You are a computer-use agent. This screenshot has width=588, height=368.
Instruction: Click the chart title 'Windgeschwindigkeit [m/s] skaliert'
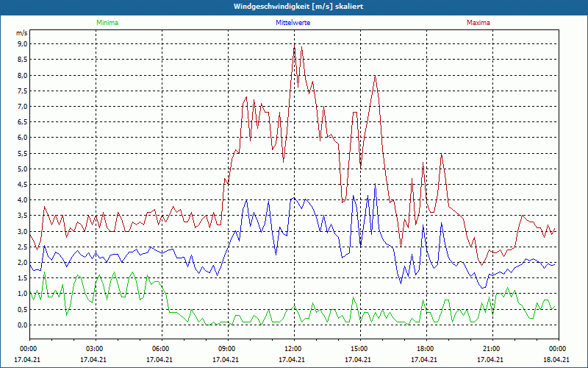(298, 7)
